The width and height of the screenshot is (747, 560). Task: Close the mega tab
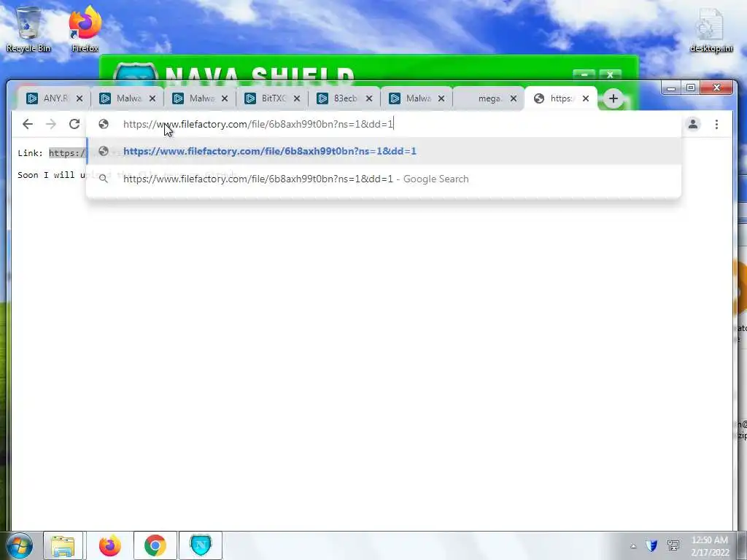514,98
